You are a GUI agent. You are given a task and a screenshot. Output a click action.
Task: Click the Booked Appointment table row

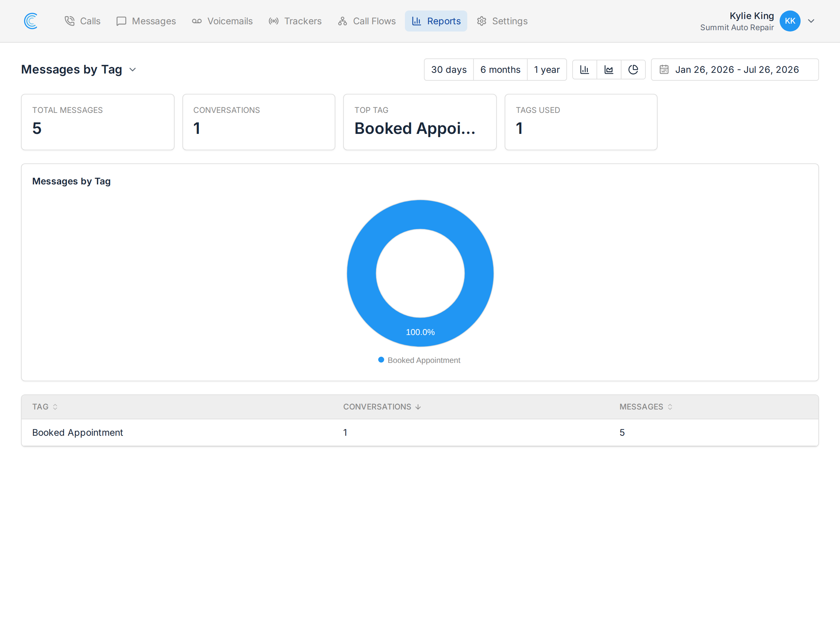coord(420,432)
